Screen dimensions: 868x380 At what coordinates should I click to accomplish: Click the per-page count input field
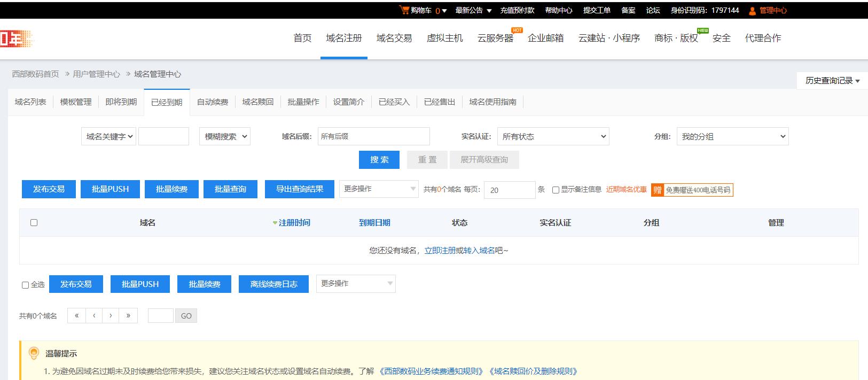point(509,190)
